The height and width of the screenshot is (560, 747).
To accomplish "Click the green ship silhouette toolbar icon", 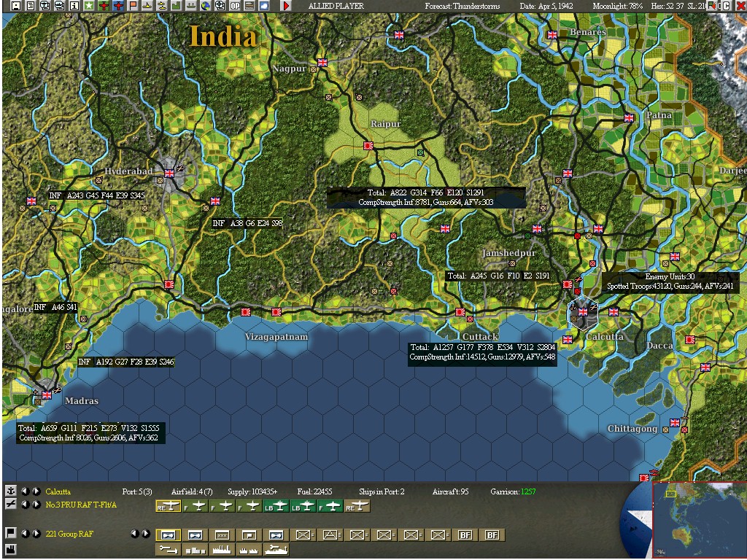I will coord(191,6).
